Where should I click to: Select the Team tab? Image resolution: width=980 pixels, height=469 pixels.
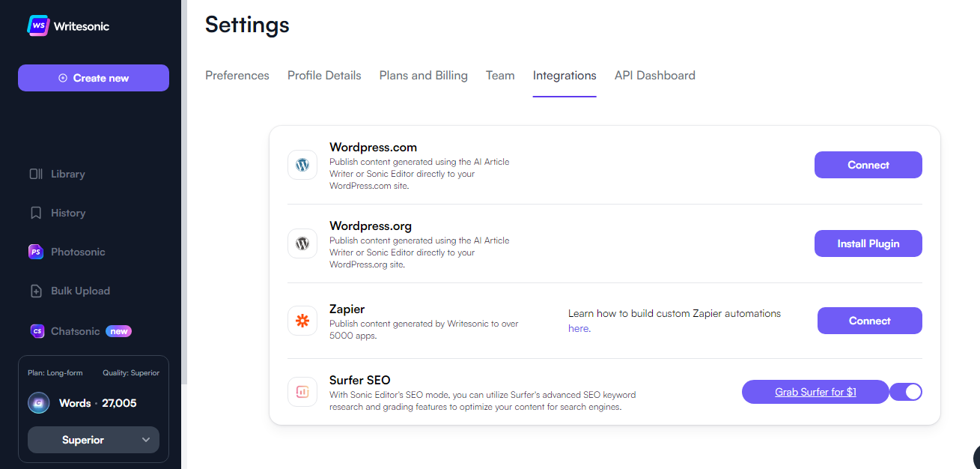500,75
